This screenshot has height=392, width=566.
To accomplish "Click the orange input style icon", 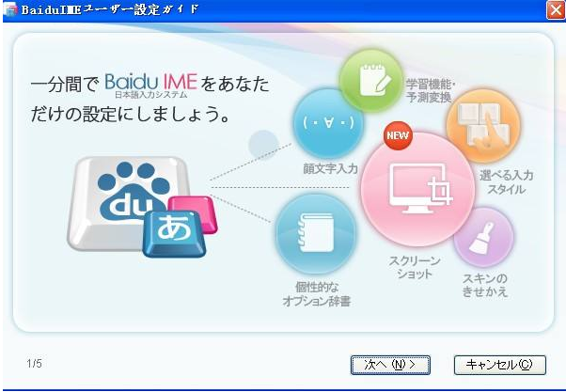I will [481, 127].
